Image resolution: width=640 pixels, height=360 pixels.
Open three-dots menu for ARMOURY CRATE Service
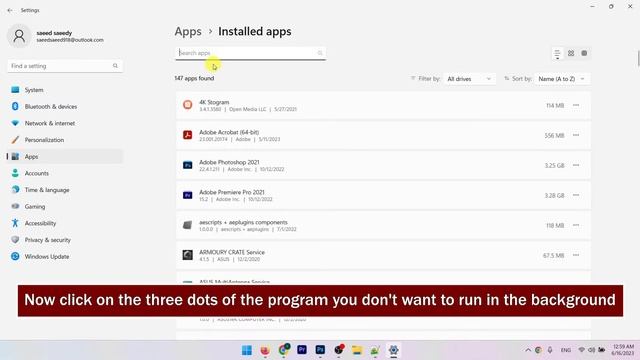pos(576,255)
